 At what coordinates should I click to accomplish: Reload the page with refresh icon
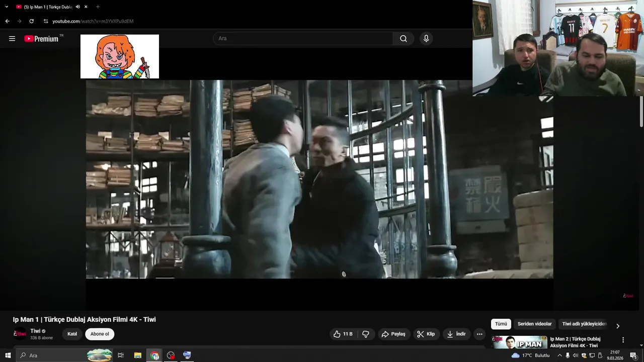[31, 21]
